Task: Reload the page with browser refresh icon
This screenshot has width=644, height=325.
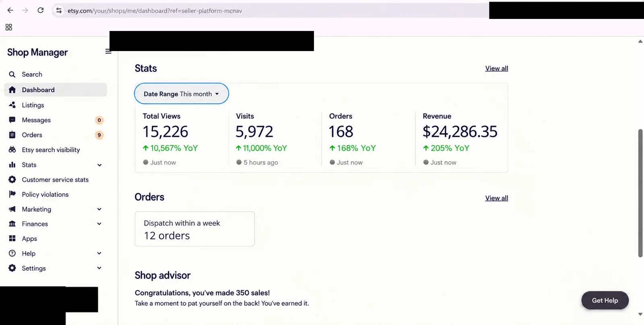Action: [41, 10]
